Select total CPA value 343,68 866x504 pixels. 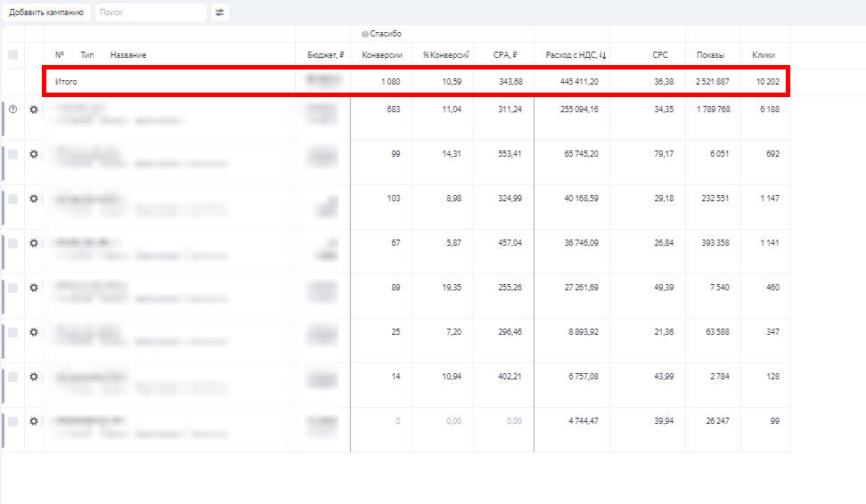click(x=511, y=81)
